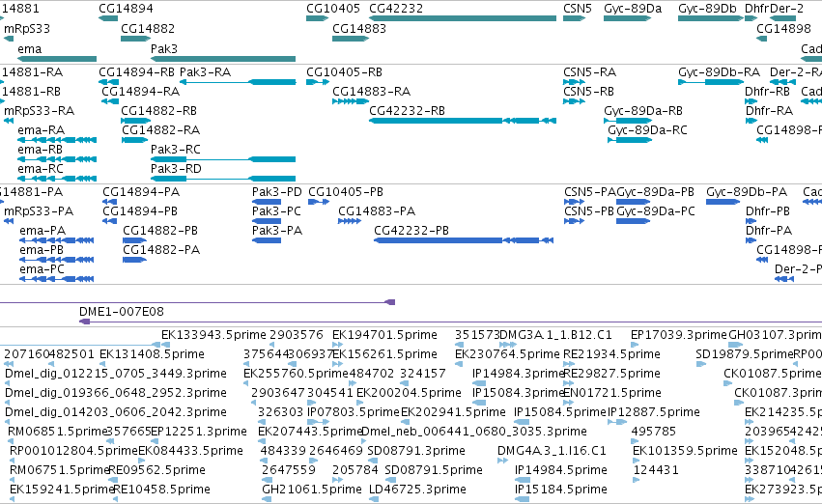The height and width of the screenshot is (504, 822).
Task: Click the "CSN5" gene label
Action: tap(578, 9)
